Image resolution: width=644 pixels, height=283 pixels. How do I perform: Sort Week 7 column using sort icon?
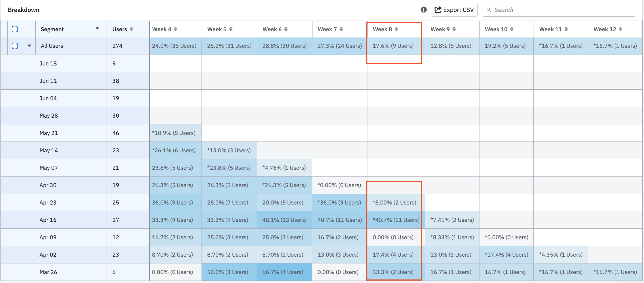[341, 29]
